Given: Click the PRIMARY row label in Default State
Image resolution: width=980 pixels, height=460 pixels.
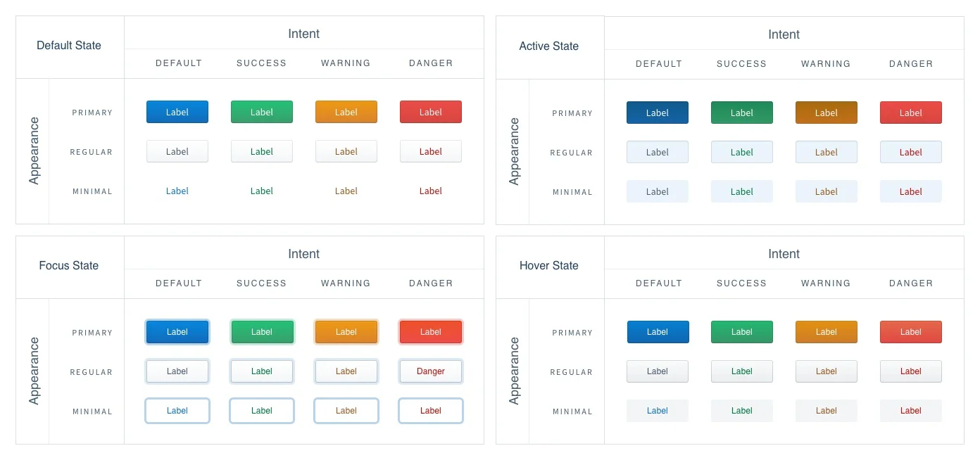Looking at the screenshot, I should click(x=92, y=113).
